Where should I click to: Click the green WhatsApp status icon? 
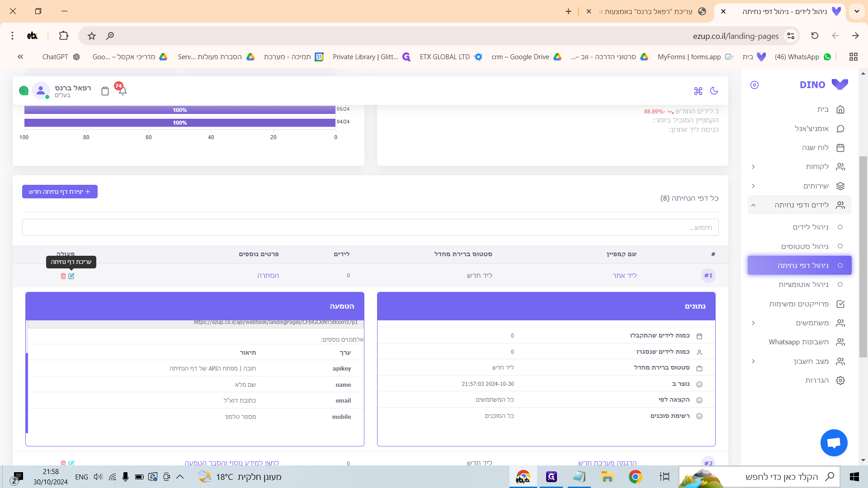(24, 91)
